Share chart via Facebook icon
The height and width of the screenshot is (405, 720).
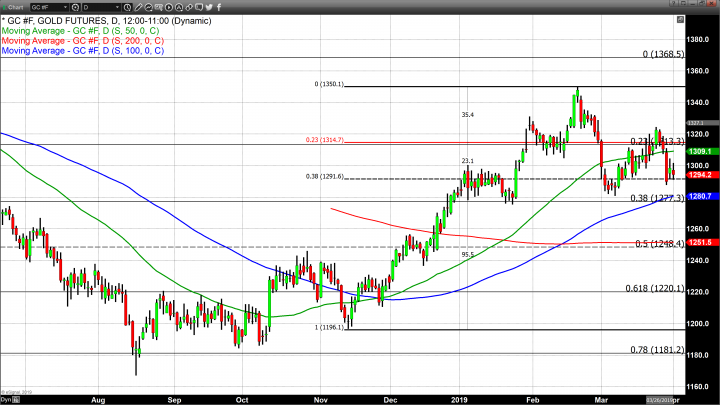point(219,7)
